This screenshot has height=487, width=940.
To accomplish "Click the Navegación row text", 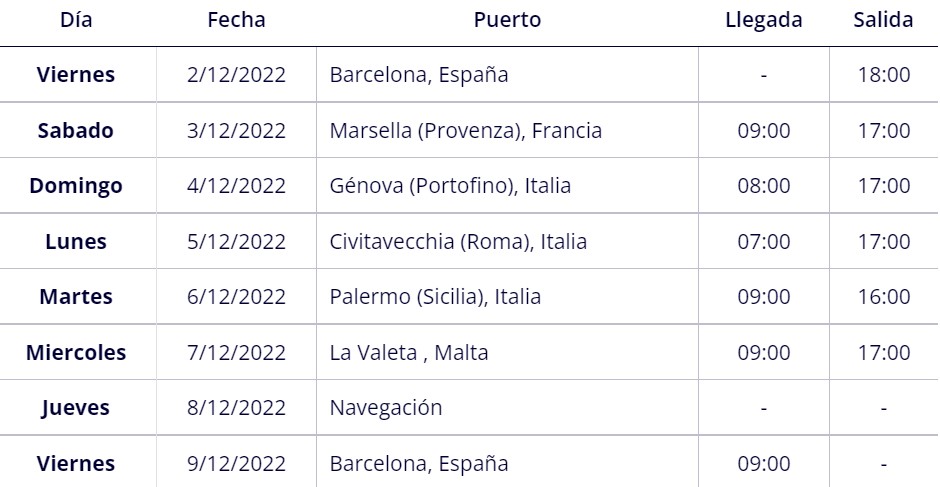I will [385, 408].
